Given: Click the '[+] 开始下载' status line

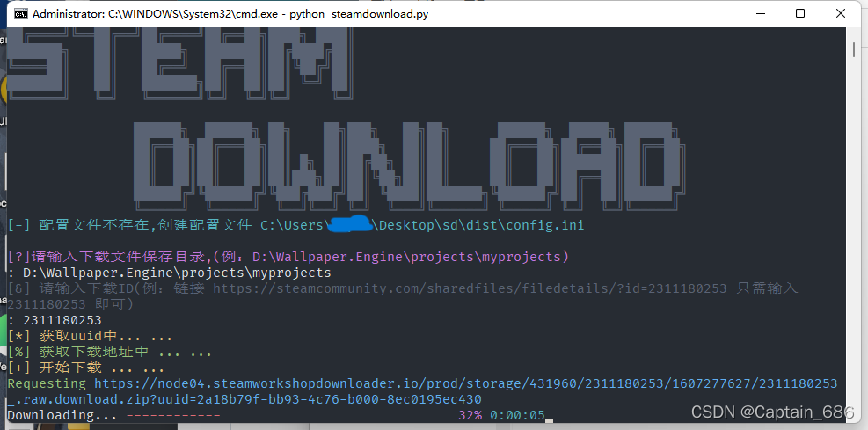Looking at the screenshot, I should click(86, 368).
